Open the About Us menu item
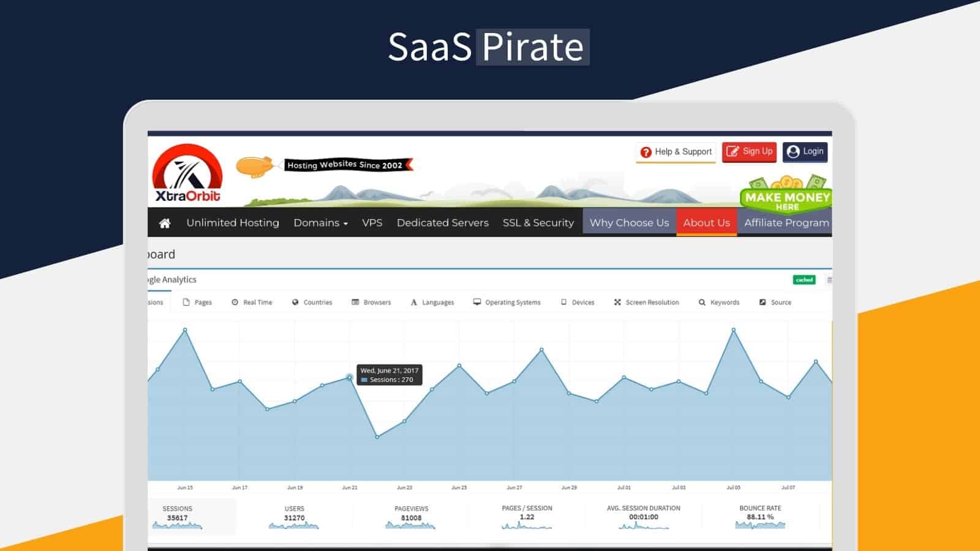 point(707,222)
